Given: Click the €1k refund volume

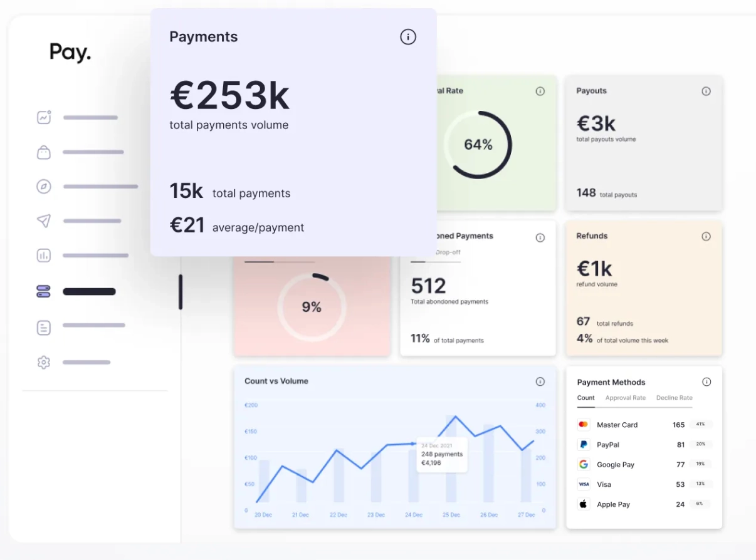Looking at the screenshot, I should tap(594, 269).
